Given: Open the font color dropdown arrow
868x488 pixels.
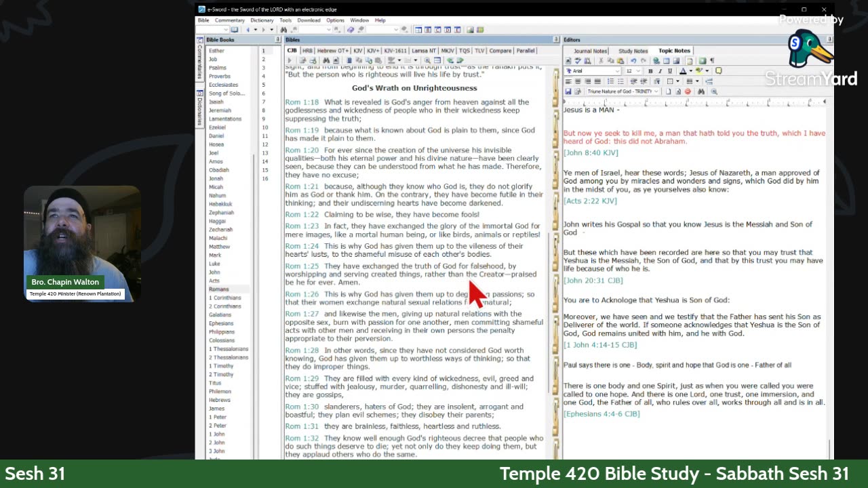Looking at the screenshot, I should click(x=691, y=71).
